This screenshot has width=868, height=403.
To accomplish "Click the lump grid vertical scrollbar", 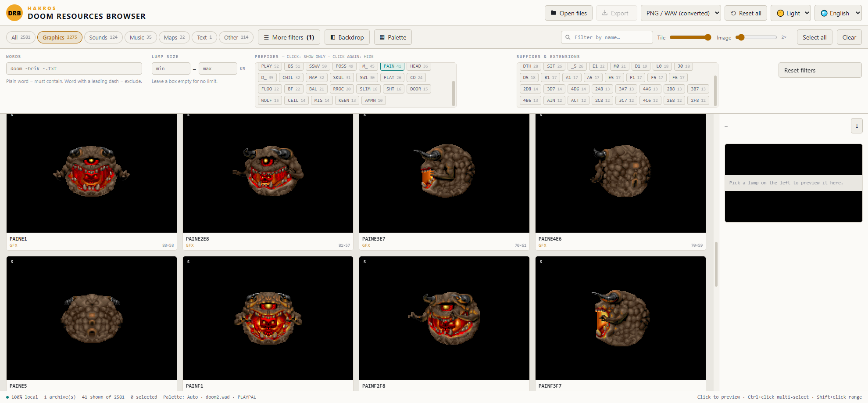I will [716, 264].
